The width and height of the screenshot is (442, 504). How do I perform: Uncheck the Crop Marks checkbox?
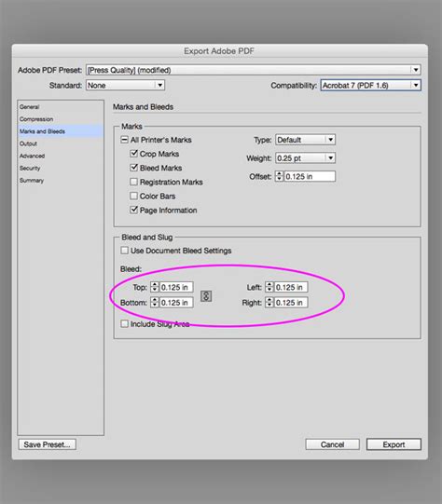tap(134, 154)
